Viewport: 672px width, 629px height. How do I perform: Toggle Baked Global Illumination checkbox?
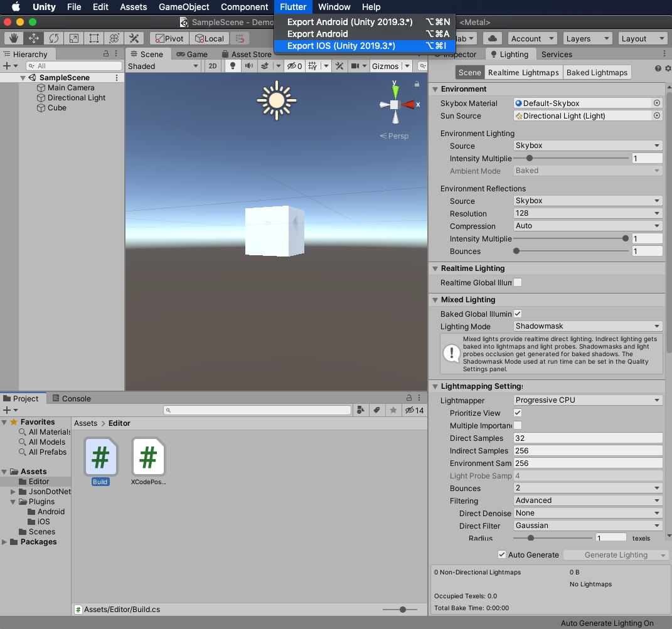click(x=518, y=314)
